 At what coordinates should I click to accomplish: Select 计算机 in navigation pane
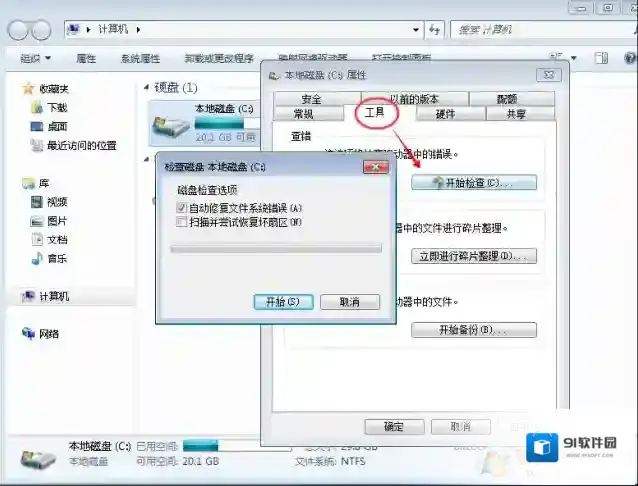pos(53,296)
